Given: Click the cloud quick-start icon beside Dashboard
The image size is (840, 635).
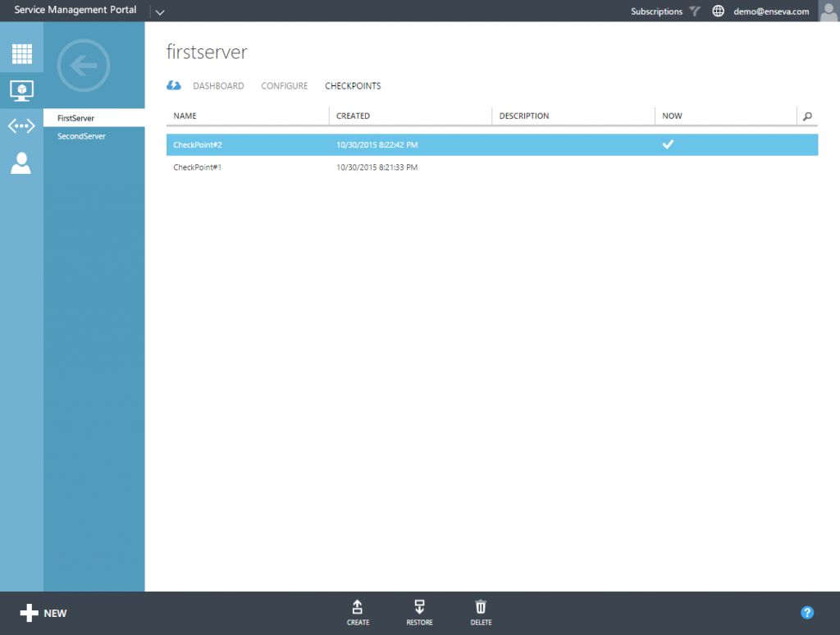Looking at the screenshot, I should pyautogui.click(x=174, y=85).
